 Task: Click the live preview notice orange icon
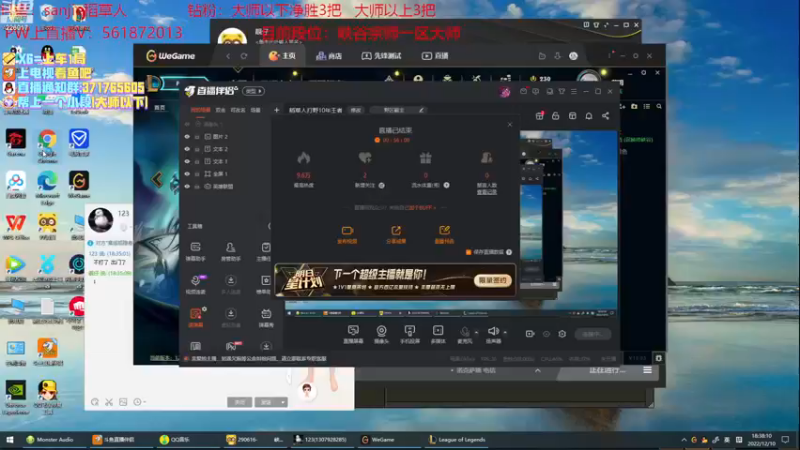point(444,235)
